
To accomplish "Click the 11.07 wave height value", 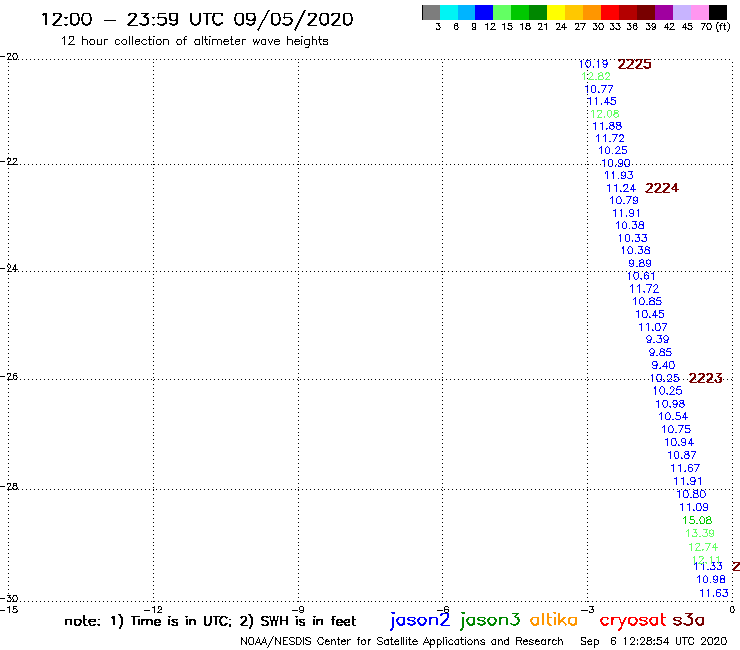I will point(653,327).
